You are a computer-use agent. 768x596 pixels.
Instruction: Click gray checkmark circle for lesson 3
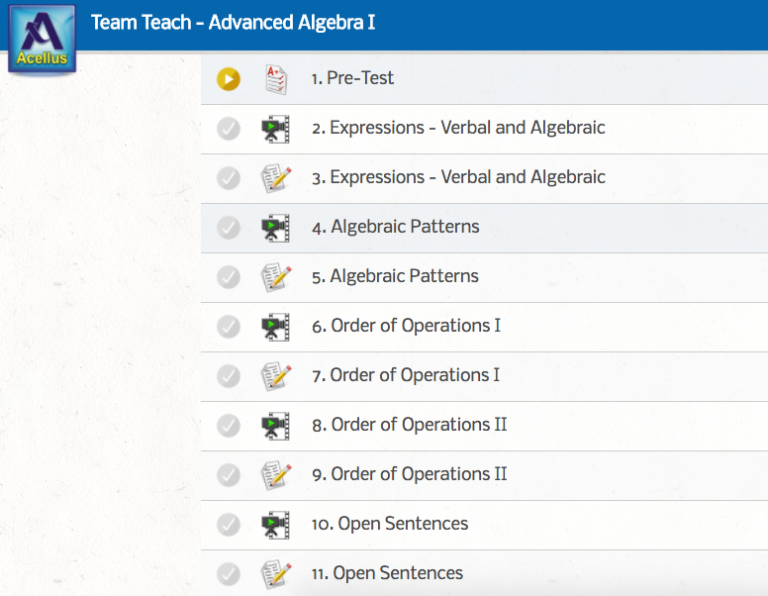[229, 178]
